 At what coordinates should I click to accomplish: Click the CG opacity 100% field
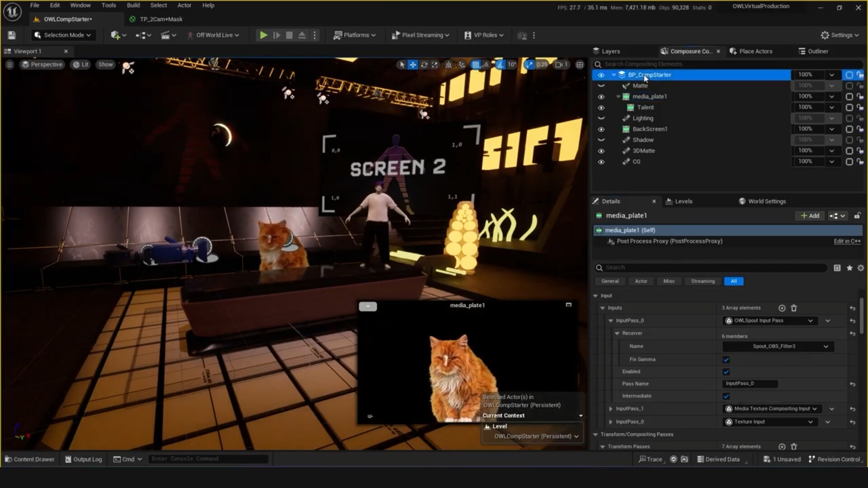(809, 162)
